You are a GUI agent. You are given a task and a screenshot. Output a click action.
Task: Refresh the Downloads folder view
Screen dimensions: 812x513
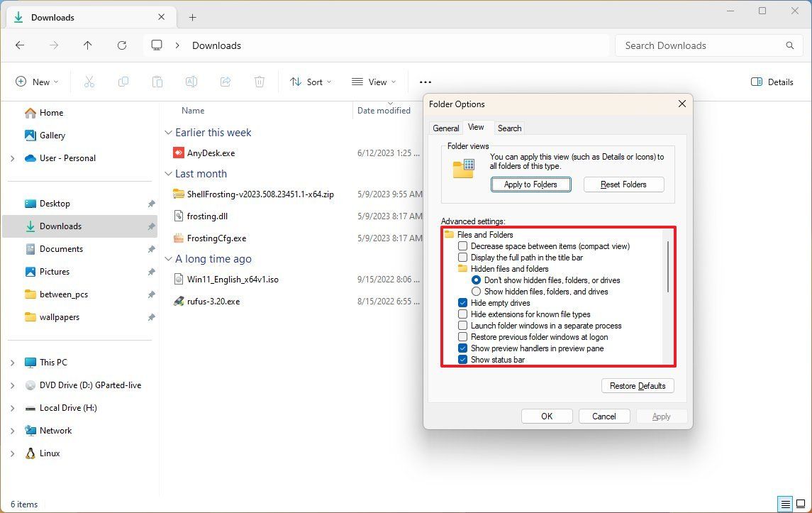click(121, 45)
